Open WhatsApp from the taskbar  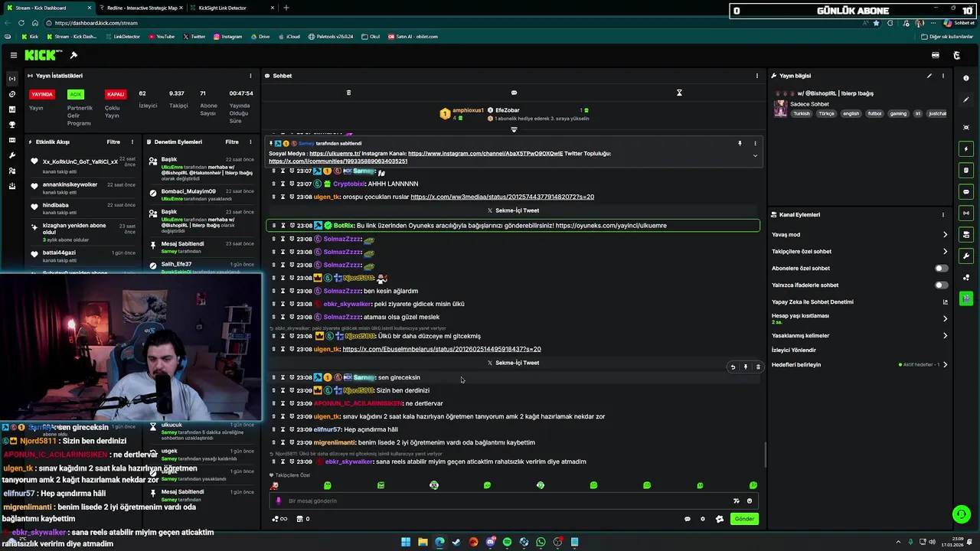coord(541,543)
